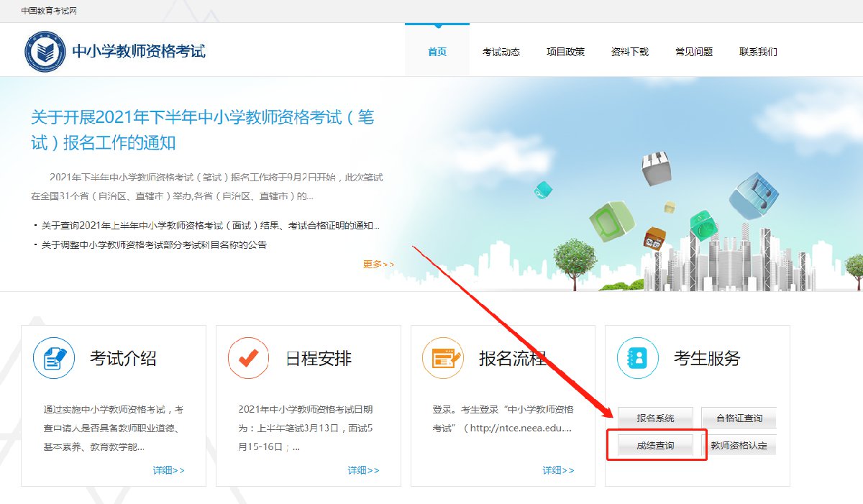Open 详细>> under 日程安排
863x504 pixels.
(363, 470)
